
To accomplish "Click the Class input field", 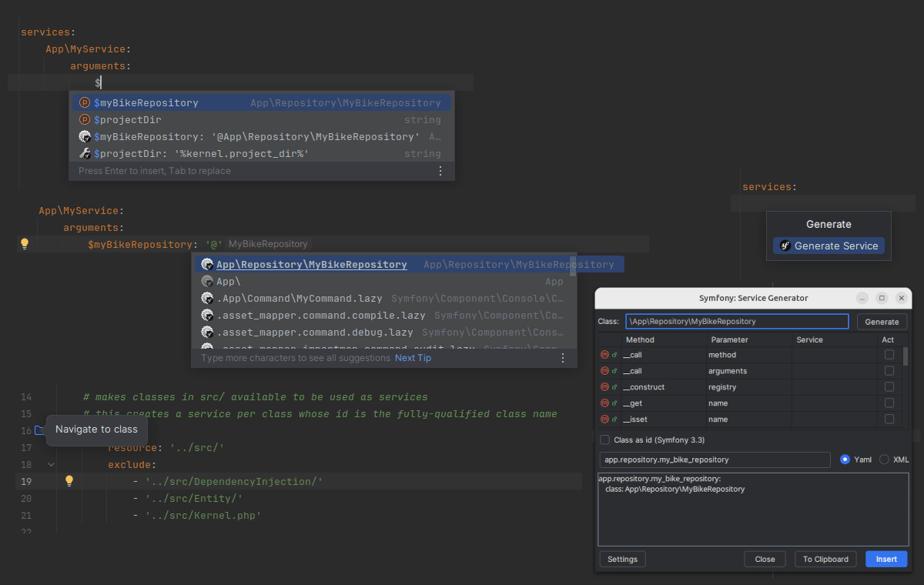I will click(736, 322).
